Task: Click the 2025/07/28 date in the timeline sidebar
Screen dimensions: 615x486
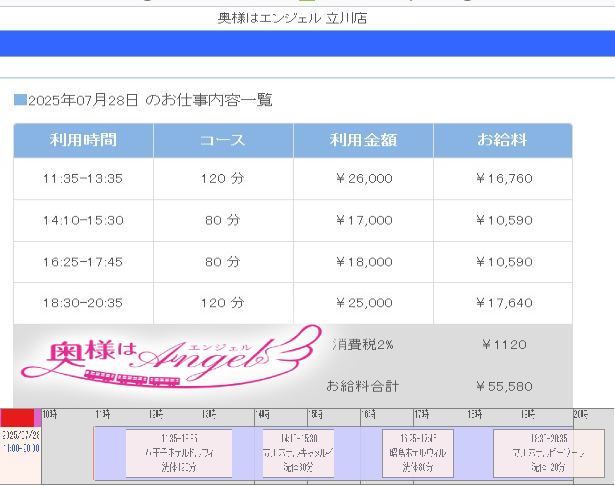Action: tap(21, 435)
